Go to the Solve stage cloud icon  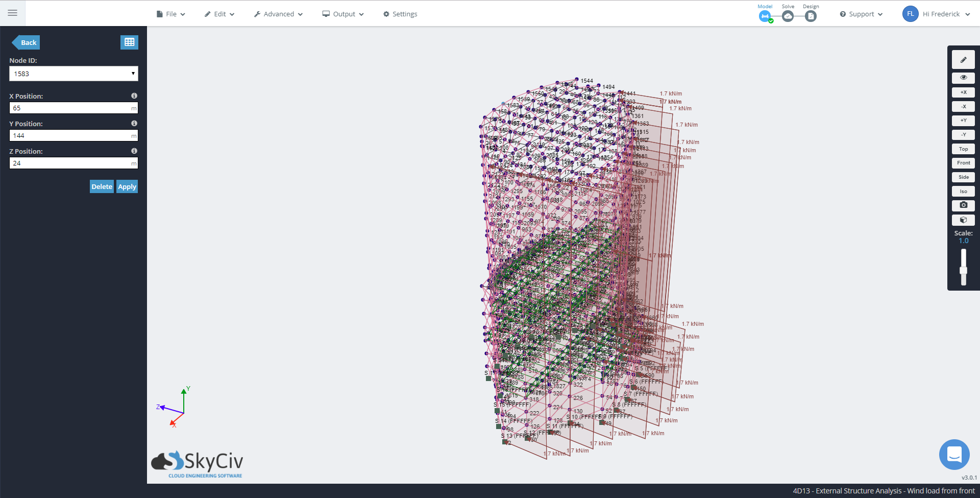click(x=788, y=16)
